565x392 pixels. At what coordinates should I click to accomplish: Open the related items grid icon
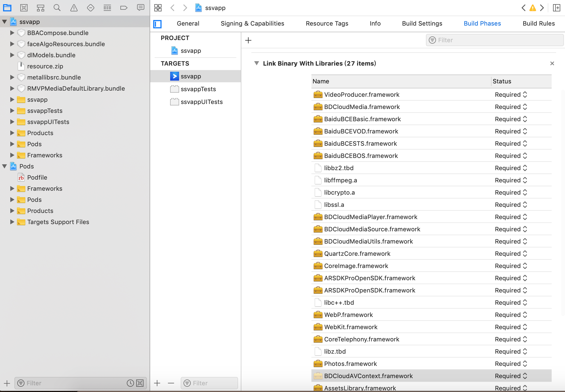pos(158,8)
